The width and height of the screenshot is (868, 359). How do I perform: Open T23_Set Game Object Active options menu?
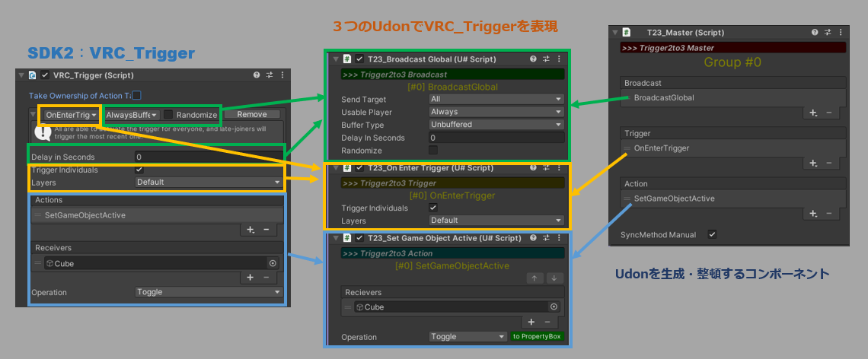(559, 238)
